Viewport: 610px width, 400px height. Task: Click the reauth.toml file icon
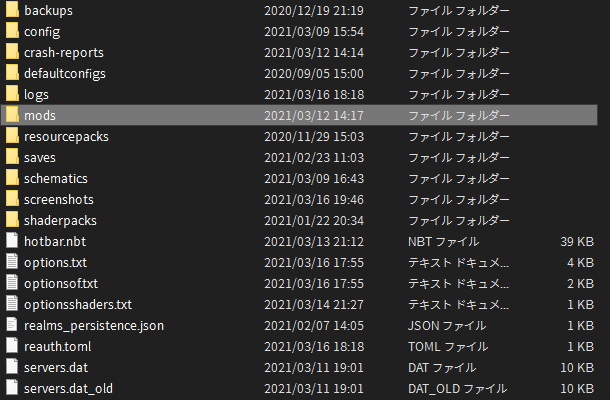pyautogui.click(x=12, y=346)
